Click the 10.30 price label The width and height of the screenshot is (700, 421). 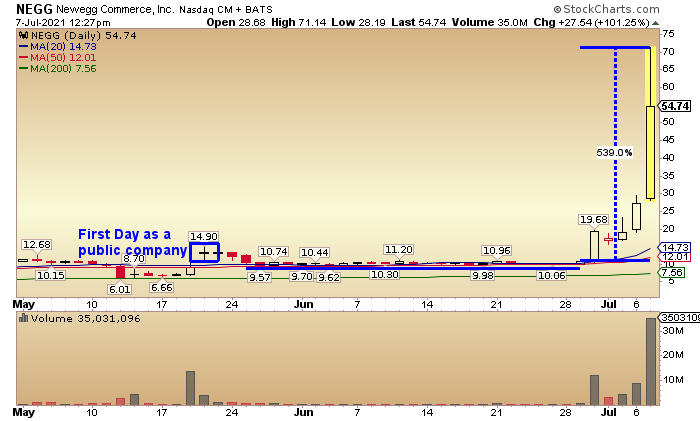point(385,275)
